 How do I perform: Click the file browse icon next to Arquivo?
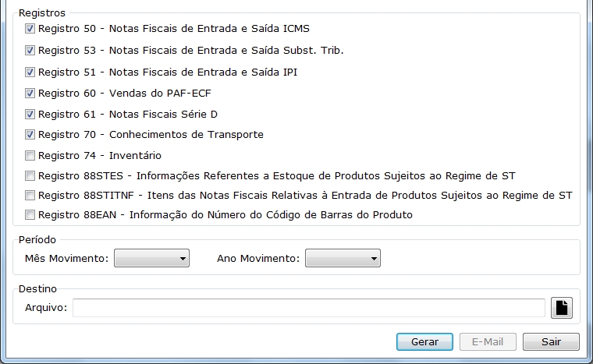pyautogui.click(x=562, y=308)
